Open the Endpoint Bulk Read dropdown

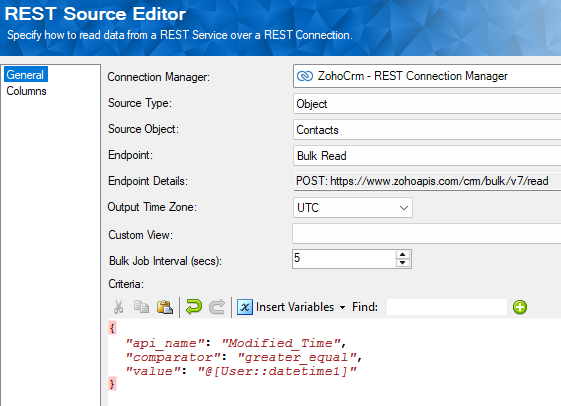point(427,156)
